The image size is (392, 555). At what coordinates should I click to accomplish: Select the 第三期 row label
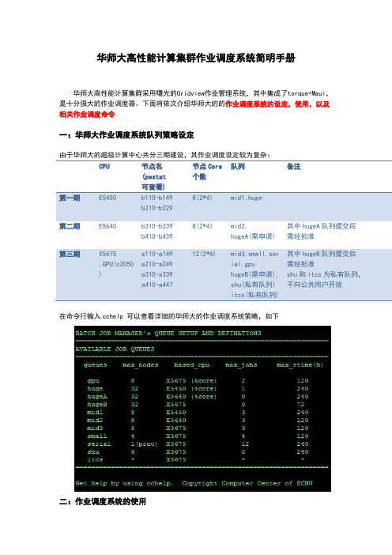tap(70, 254)
